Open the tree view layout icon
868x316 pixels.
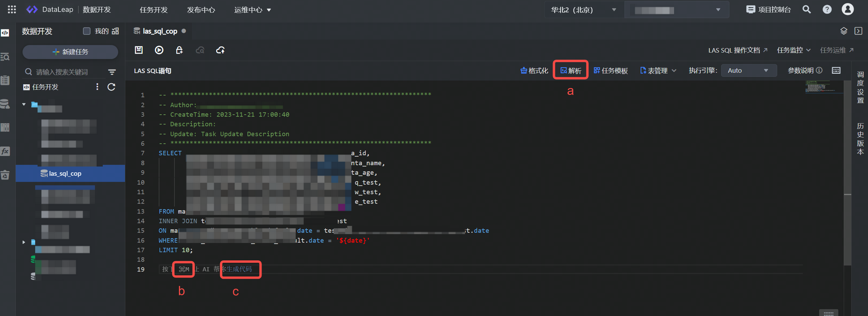click(x=115, y=31)
